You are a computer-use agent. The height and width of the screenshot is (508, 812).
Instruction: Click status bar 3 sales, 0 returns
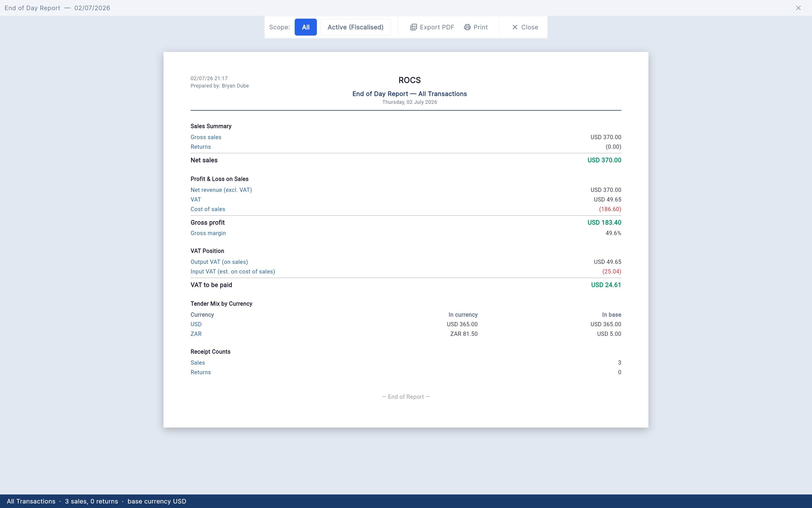91,501
